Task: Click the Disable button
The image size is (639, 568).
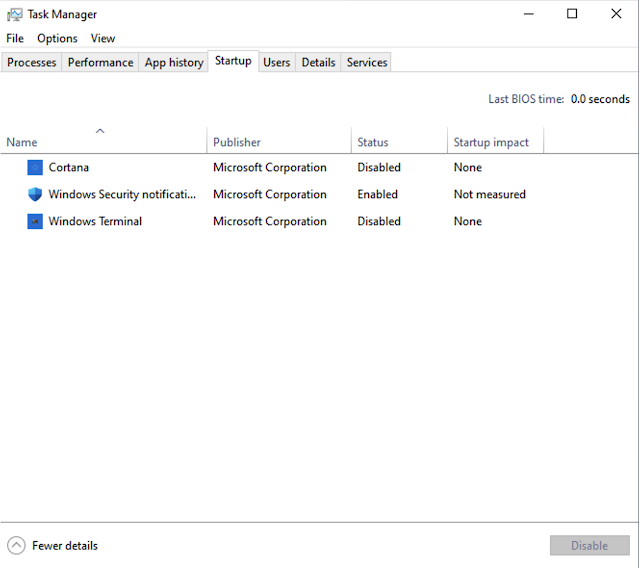Action: pos(590,545)
